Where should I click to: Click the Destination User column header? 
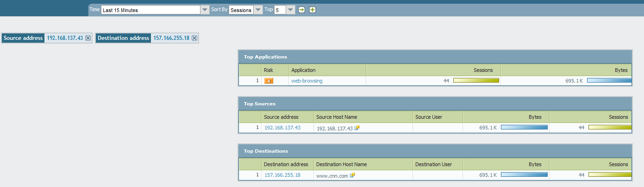[433, 164]
